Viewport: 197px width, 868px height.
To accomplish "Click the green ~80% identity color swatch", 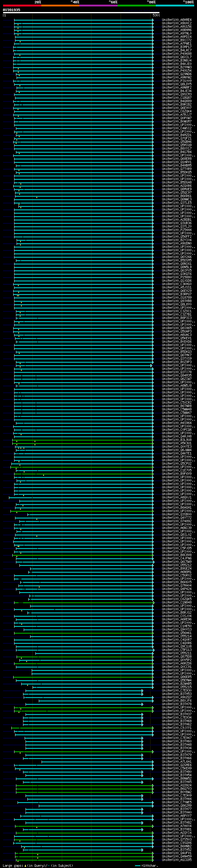I will point(137,6).
